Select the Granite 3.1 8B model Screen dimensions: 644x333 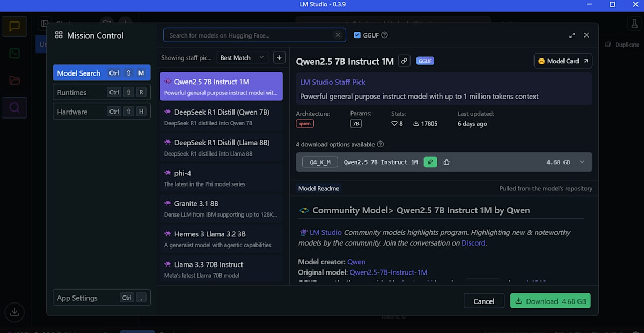[x=221, y=209]
